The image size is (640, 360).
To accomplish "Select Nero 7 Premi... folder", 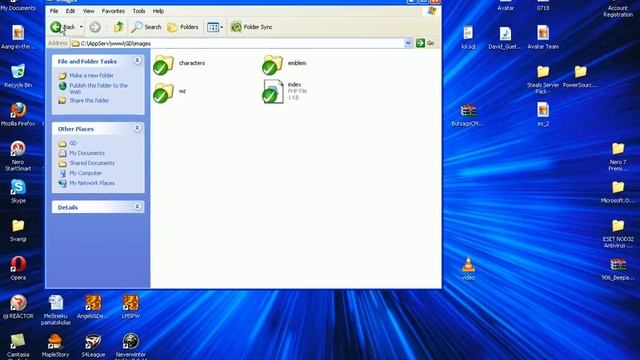I will coord(618,156).
